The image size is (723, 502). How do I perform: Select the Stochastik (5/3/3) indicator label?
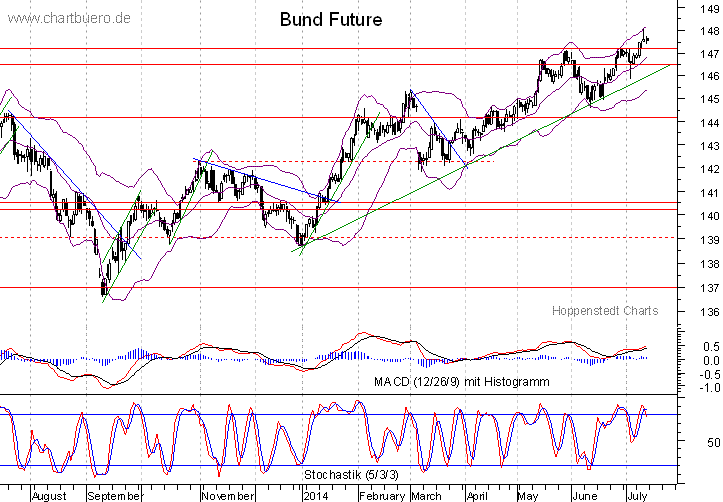354,471
